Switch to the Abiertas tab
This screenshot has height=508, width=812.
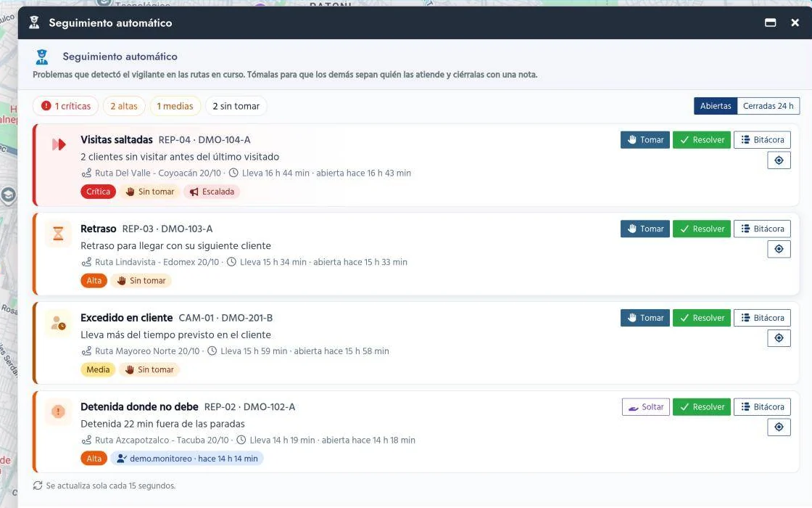point(715,106)
